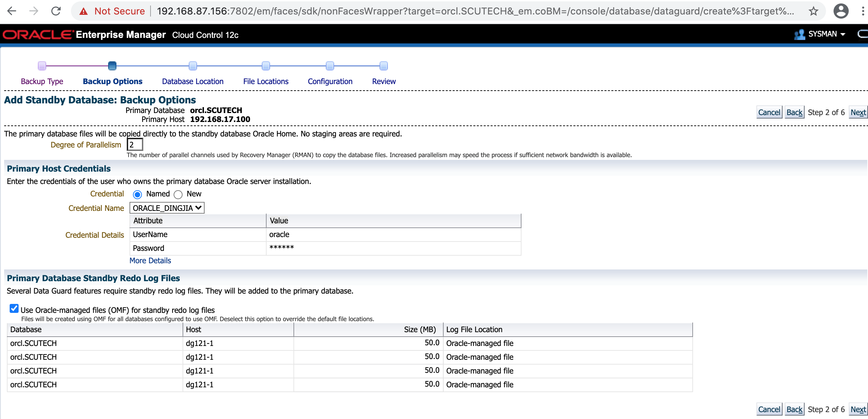The image size is (868, 419).
Task: Go to the Database Location step
Action: coord(193,81)
